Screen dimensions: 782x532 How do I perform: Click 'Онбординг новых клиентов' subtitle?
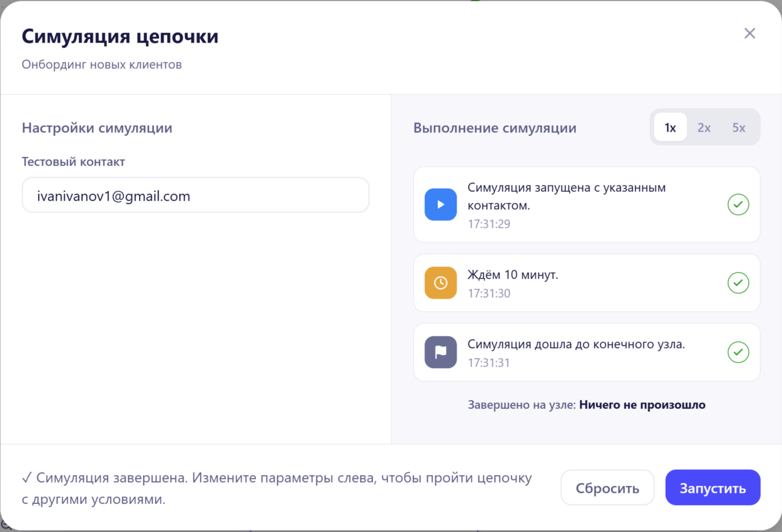coord(102,65)
